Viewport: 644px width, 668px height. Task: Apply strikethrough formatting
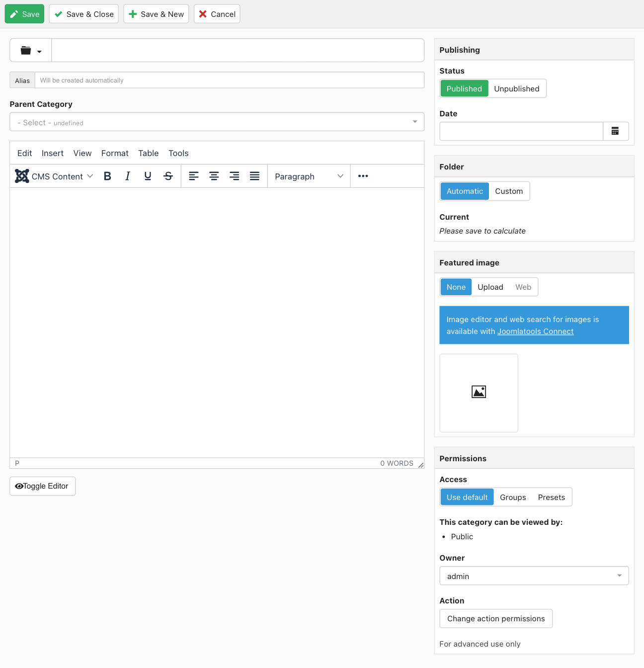coord(168,176)
